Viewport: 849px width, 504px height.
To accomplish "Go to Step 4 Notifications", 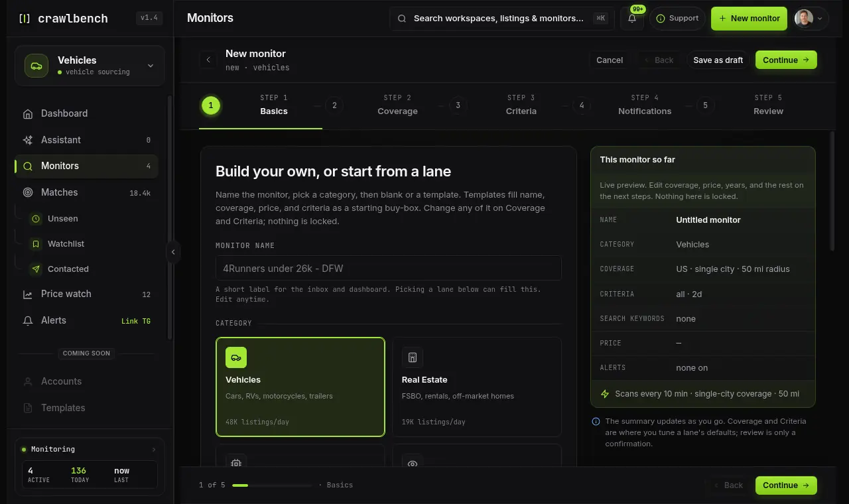I will pos(631,105).
